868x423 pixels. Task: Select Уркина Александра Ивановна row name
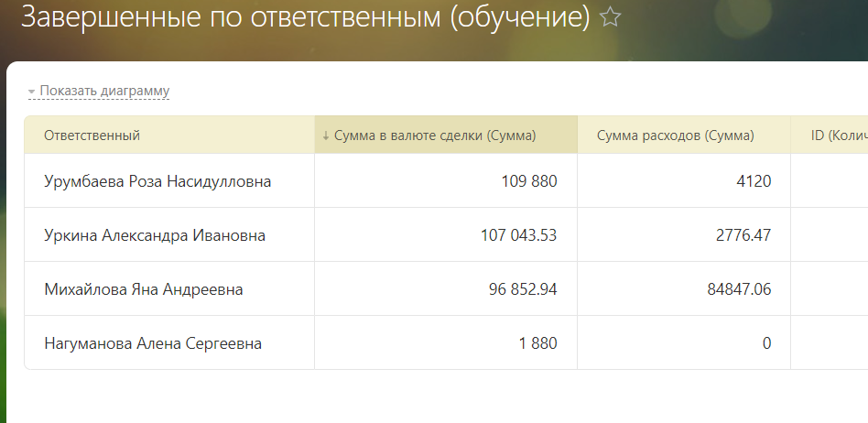155,235
